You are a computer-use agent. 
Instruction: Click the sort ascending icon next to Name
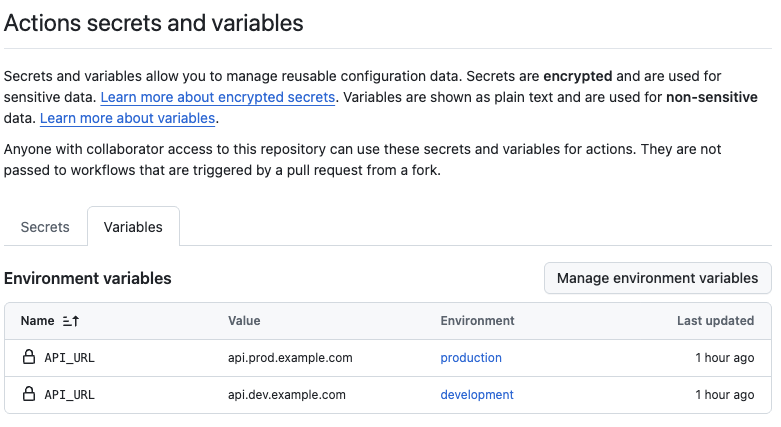coord(71,321)
